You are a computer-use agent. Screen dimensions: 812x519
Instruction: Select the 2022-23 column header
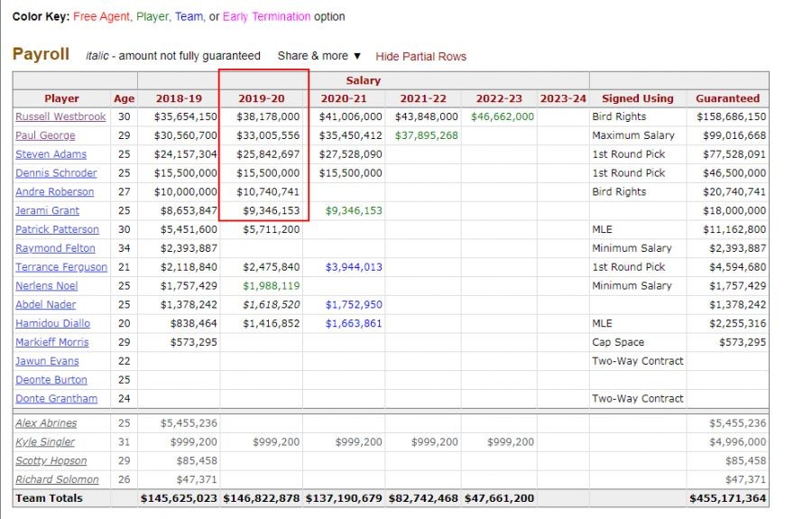click(499, 98)
